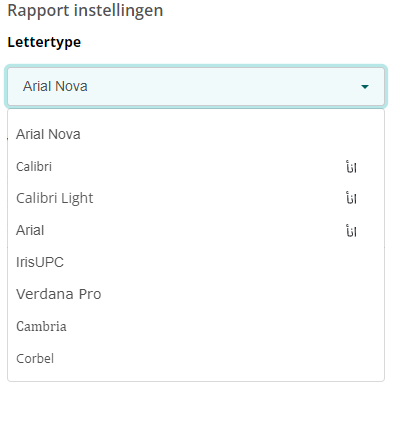Click the Arabic script indicator beside Arial

[351, 231]
